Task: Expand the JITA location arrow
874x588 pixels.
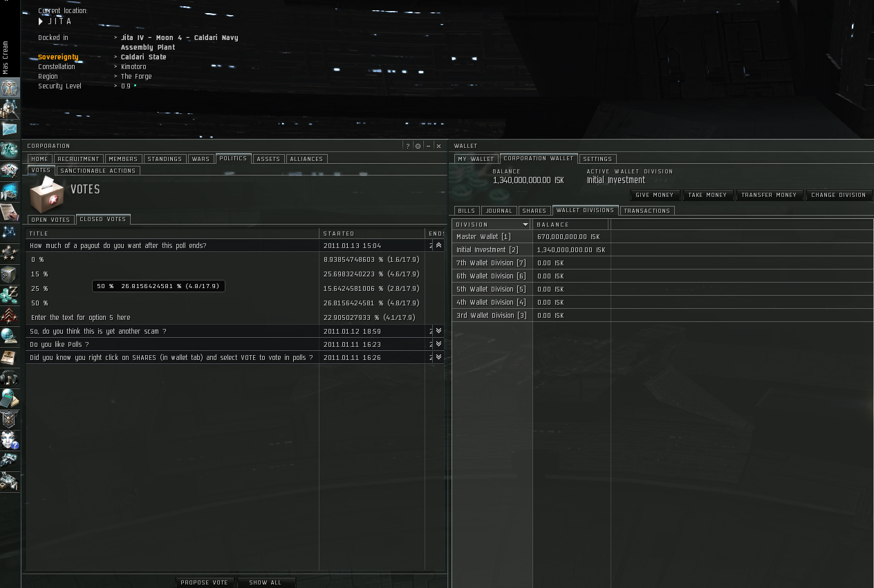Action: click(x=41, y=21)
